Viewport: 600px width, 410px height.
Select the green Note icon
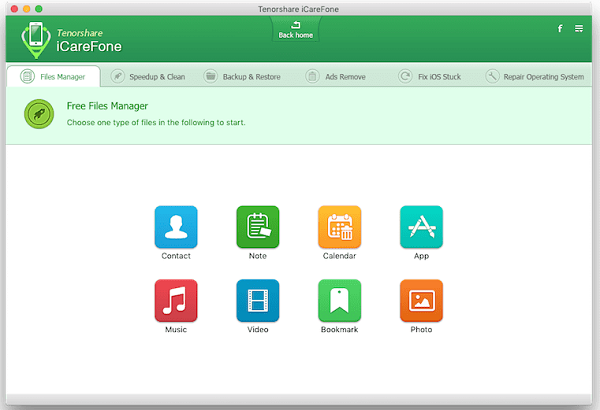tap(257, 227)
